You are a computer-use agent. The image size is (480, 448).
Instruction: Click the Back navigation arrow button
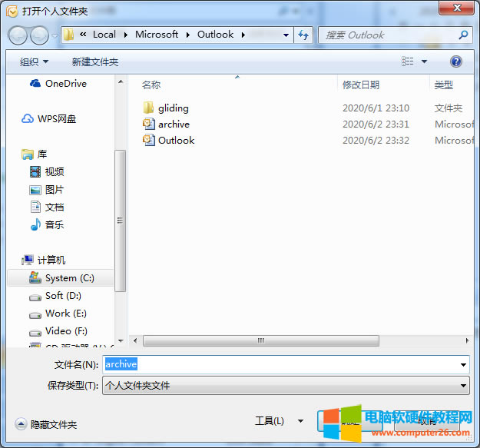(18, 35)
